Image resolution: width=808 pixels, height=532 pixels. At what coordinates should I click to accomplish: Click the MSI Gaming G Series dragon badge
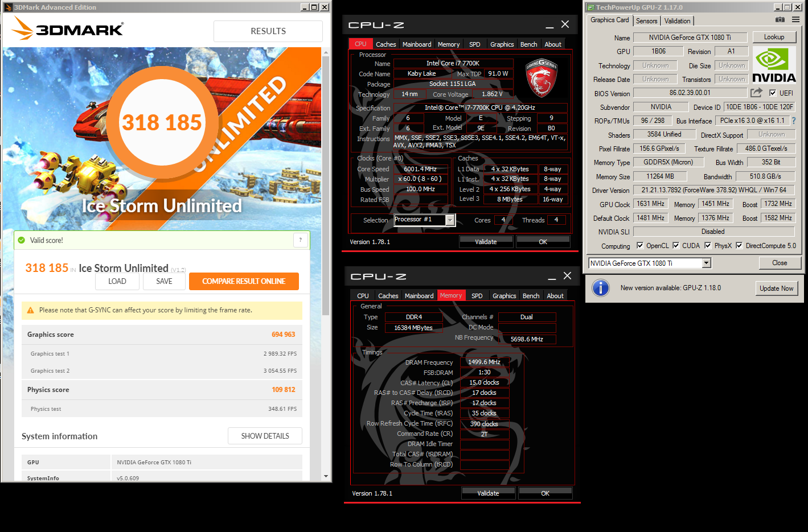coord(541,77)
